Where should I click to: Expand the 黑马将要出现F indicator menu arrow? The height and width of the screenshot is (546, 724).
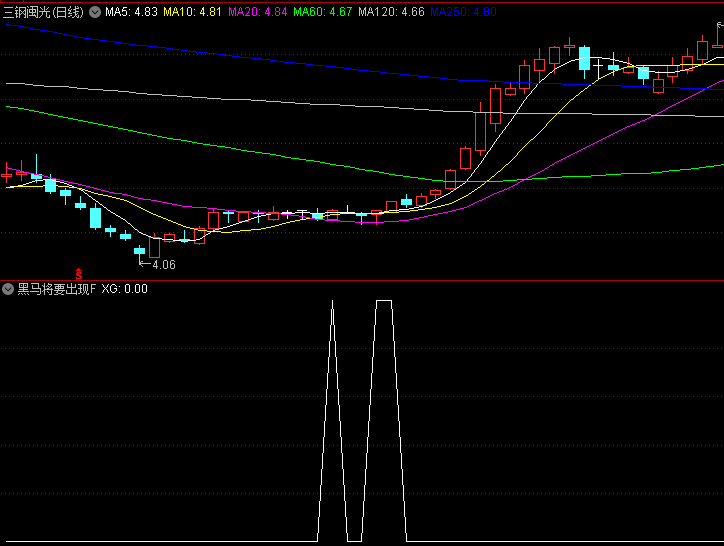coord(9,289)
